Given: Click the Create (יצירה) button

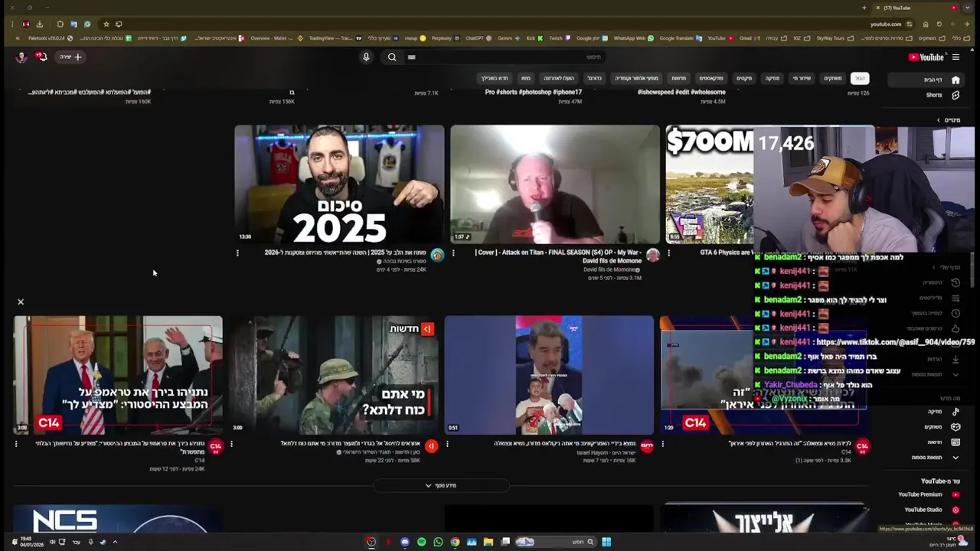Looking at the screenshot, I should click(x=70, y=57).
